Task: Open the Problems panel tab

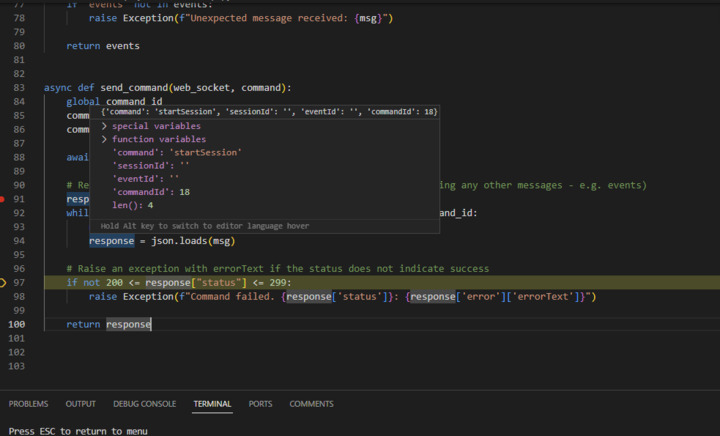Action: click(x=28, y=404)
